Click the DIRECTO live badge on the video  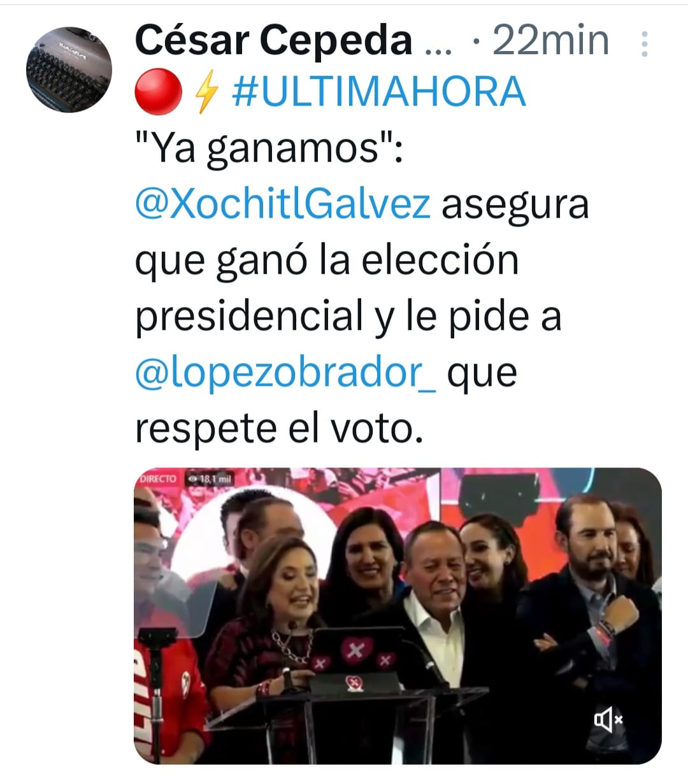point(157,479)
